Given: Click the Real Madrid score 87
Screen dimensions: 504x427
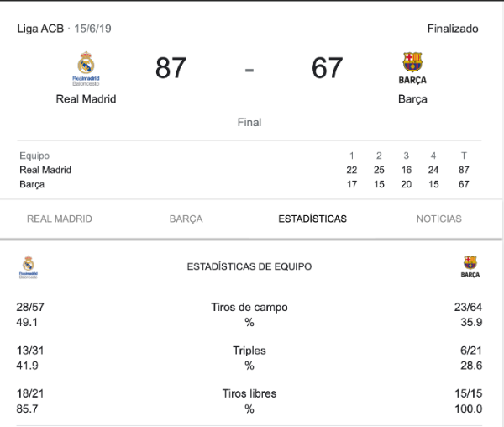Looking at the screenshot, I should click(x=171, y=68).
